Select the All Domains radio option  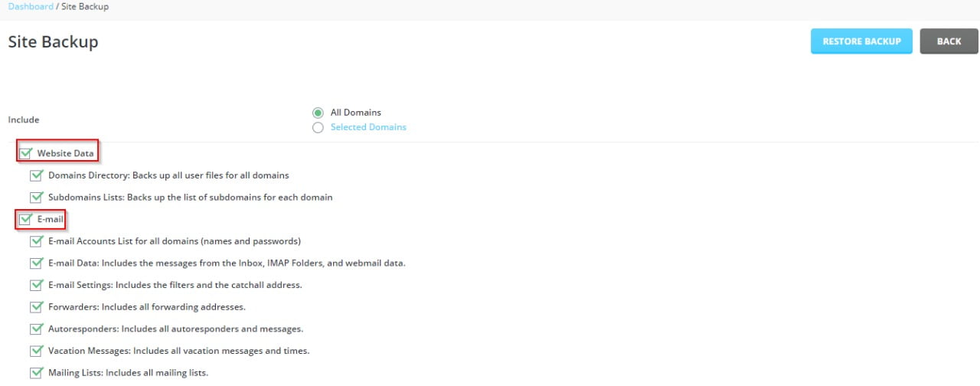pyautogui.click(x=318, y=113)
